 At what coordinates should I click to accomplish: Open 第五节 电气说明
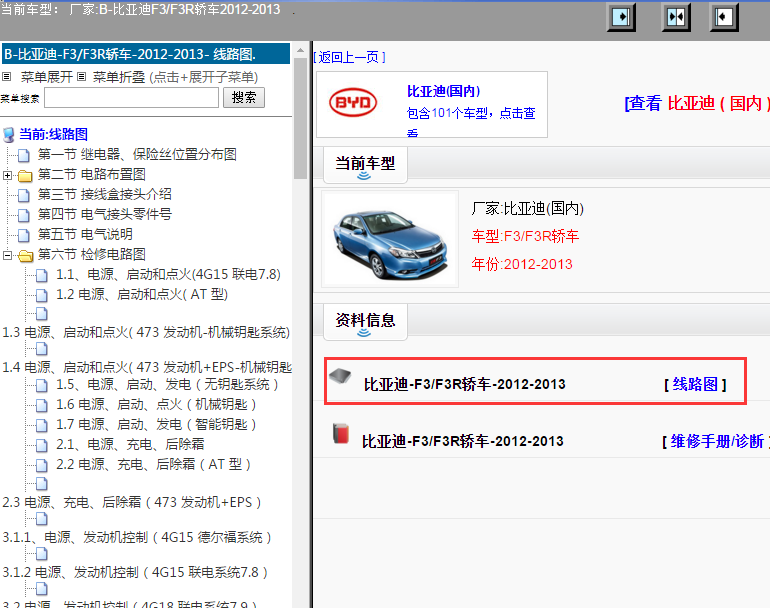tap(85, 235)
